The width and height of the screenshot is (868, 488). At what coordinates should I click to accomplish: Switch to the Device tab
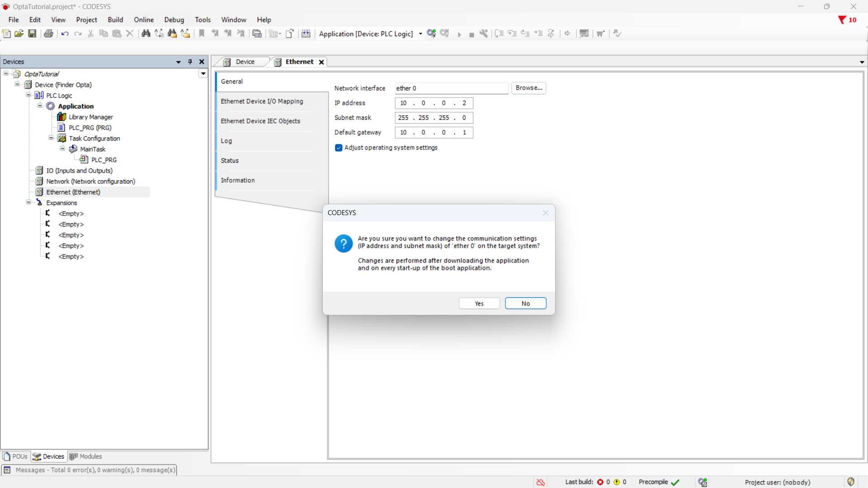pos(245,61)
